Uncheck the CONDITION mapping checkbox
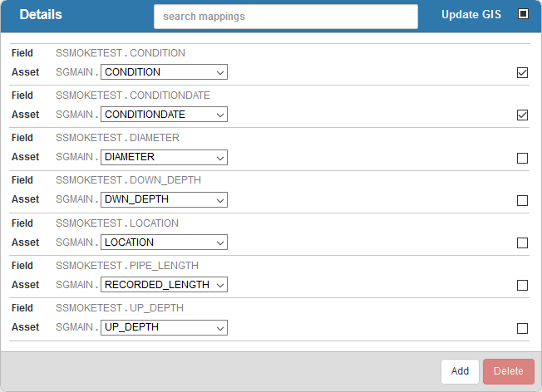 coord(522,72)
